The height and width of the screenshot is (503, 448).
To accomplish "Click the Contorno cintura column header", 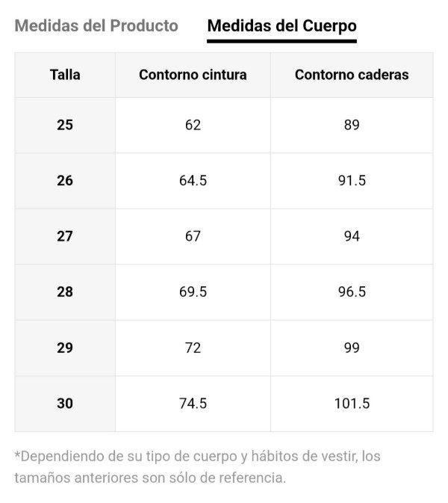I will 193,75.
